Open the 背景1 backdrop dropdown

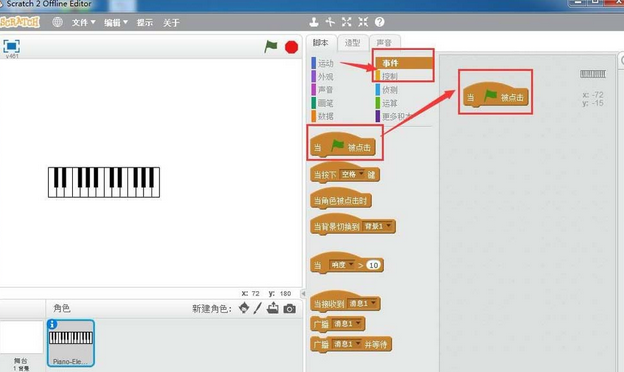tap(378, 226)
